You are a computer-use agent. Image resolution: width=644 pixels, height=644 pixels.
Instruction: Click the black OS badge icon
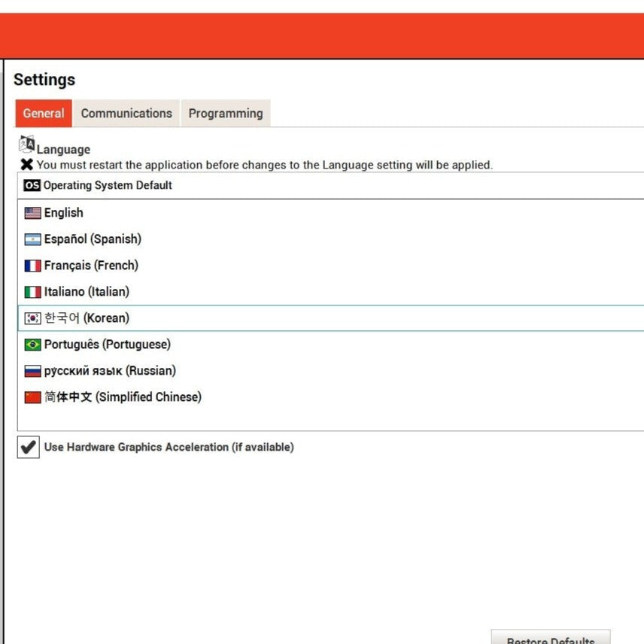(x=32, y=185)
